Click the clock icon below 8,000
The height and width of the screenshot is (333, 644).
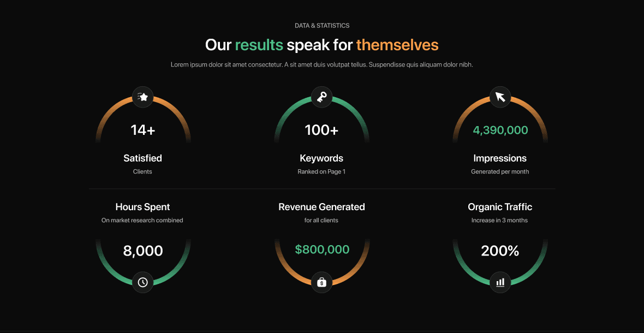click(143, 282)
